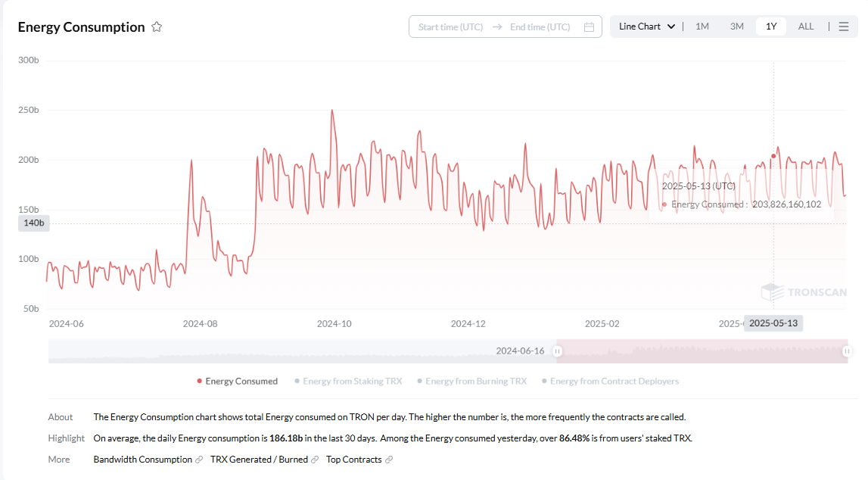Open the hamburger chart options menu

click(844, 26)
